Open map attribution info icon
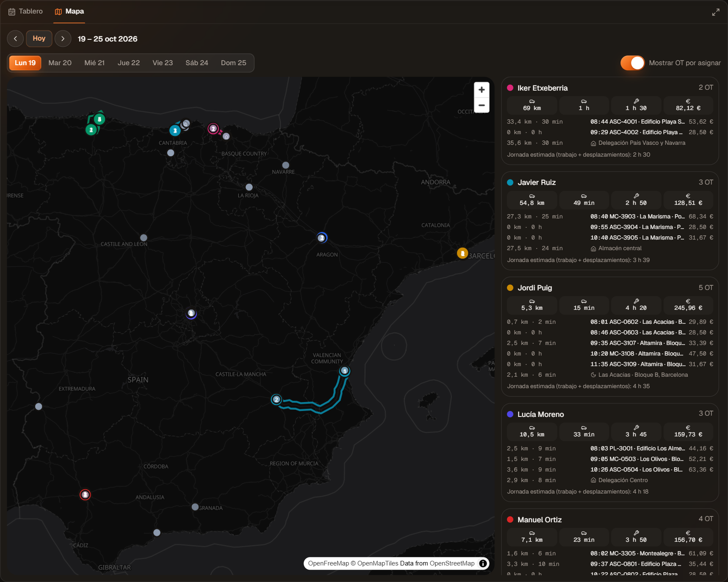This screenshot has width=728, height=582. tap(483, 563)
